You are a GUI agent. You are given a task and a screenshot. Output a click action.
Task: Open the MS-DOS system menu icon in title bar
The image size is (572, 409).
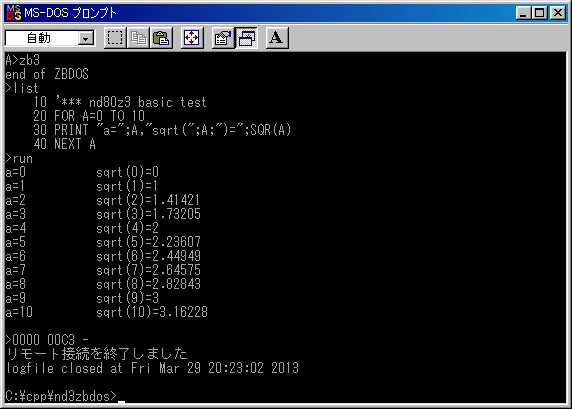(x=13, y=13)
